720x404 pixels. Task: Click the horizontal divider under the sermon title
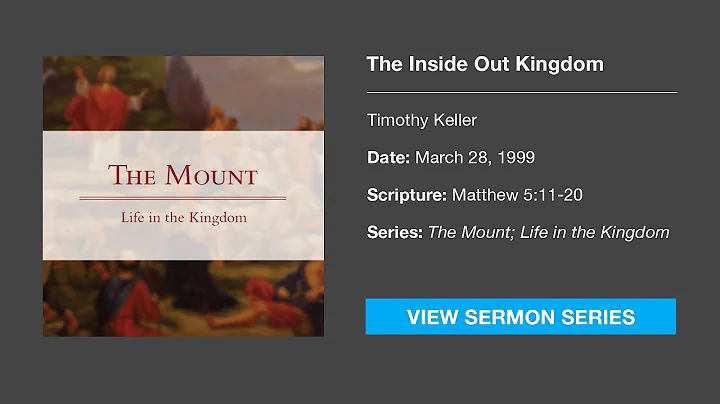pyautogui.click(x=521, y=92)
